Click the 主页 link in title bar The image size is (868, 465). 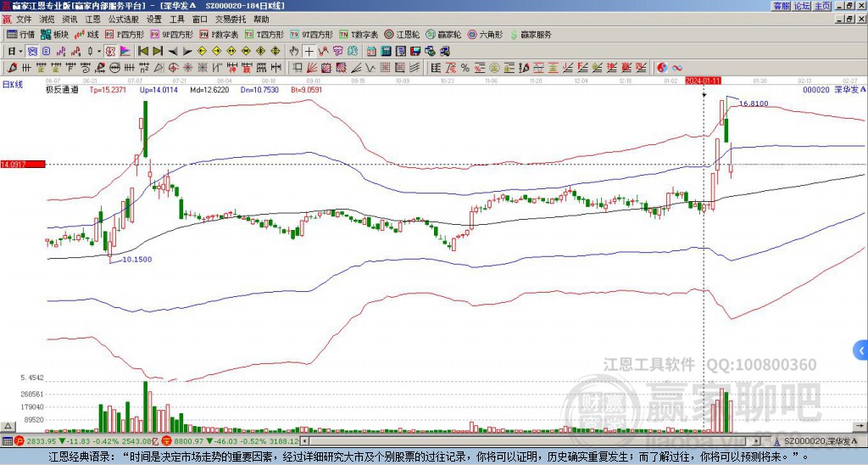click(822, 6)
